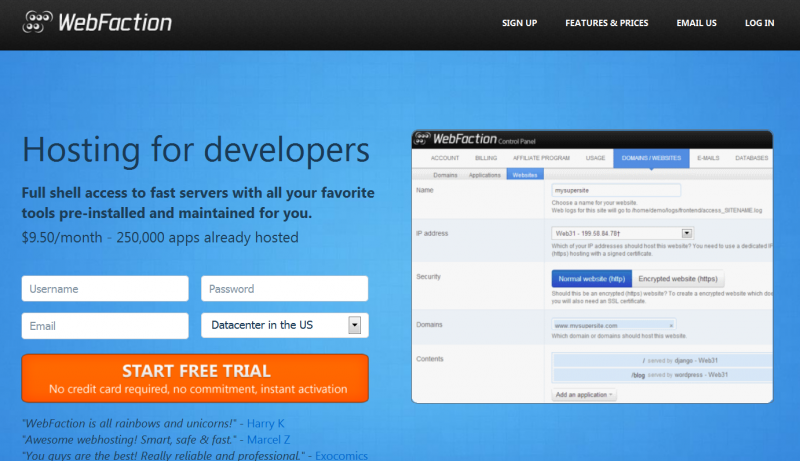Image resolution: width=800 pixels, height=461 pixels.
Task: Click the WebFaction logo in header
Action: pyautogui.click(x=97, y=22)
